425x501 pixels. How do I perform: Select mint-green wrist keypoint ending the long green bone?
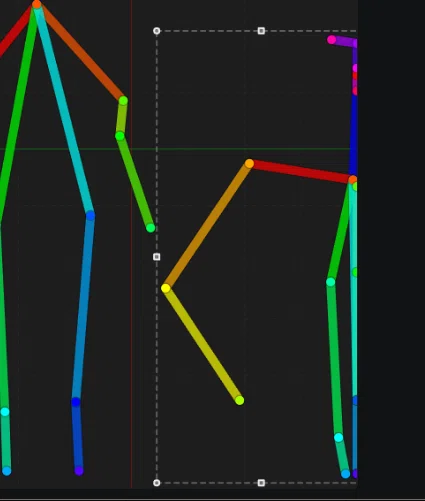point(151,228)
